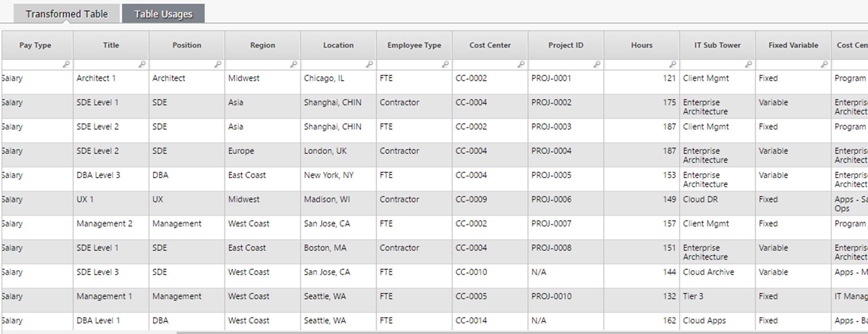
Task: Click the search icon under Employee Type column
Action: (x=445, y=64)
